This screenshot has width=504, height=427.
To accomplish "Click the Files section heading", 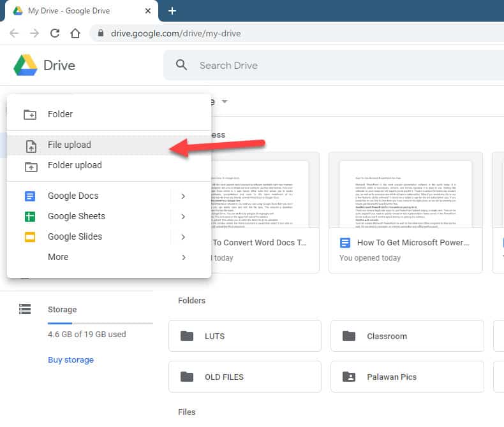I will point(187,412).
